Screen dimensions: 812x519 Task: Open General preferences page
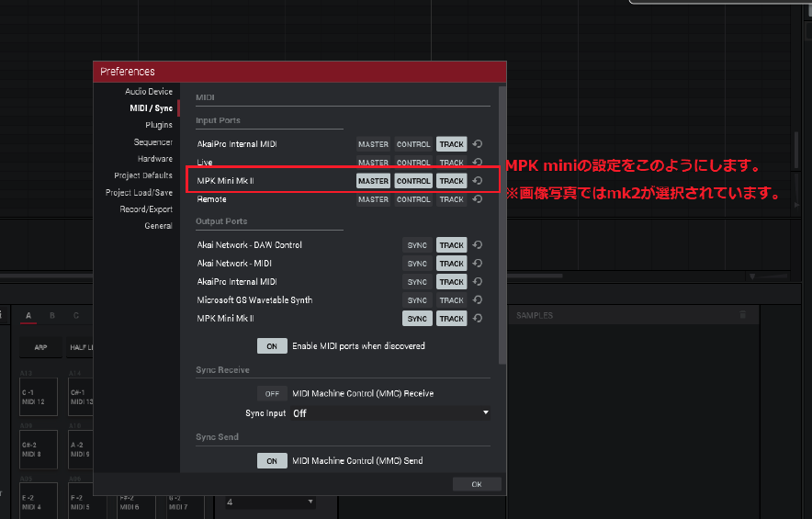[158, 226]
